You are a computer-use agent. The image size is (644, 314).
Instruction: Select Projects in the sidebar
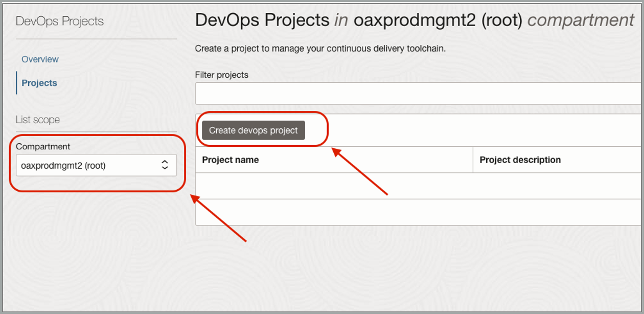[38, 83]
